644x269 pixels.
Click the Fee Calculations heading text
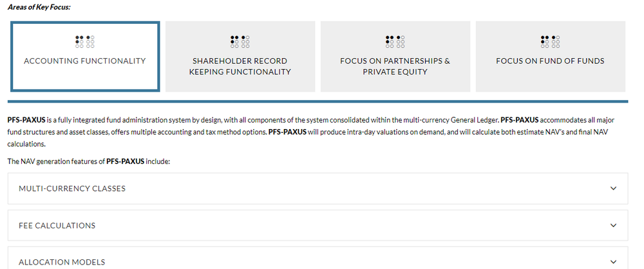click(57, 226)
